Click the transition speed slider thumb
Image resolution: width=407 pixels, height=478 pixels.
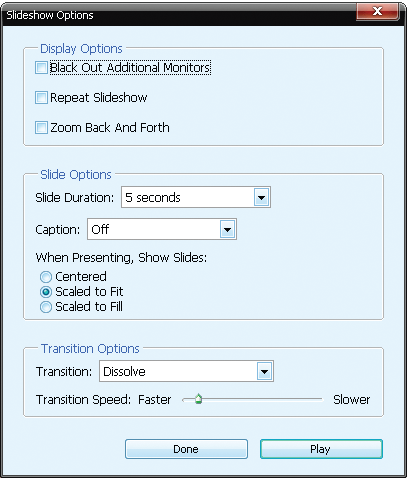tap(199, 399)
